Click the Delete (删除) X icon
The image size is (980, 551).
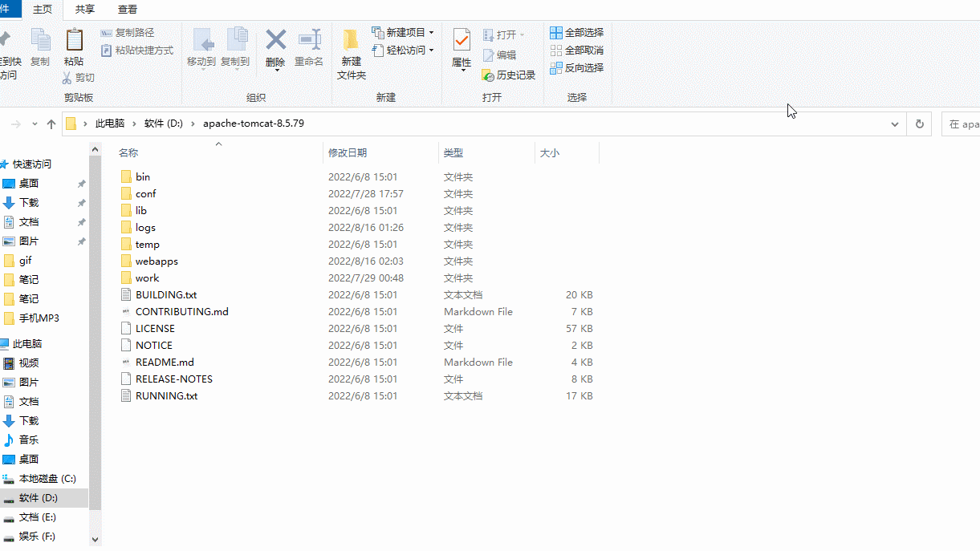pos(275,40)
